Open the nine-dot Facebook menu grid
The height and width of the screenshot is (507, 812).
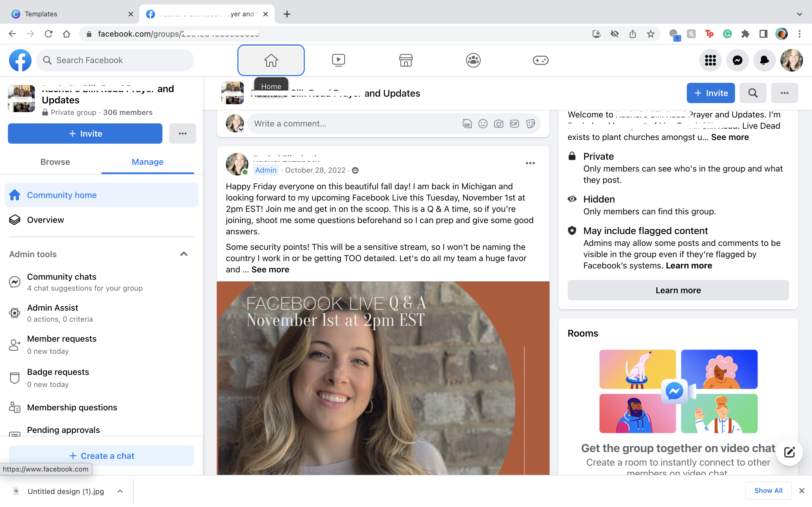tap(710, 60)
